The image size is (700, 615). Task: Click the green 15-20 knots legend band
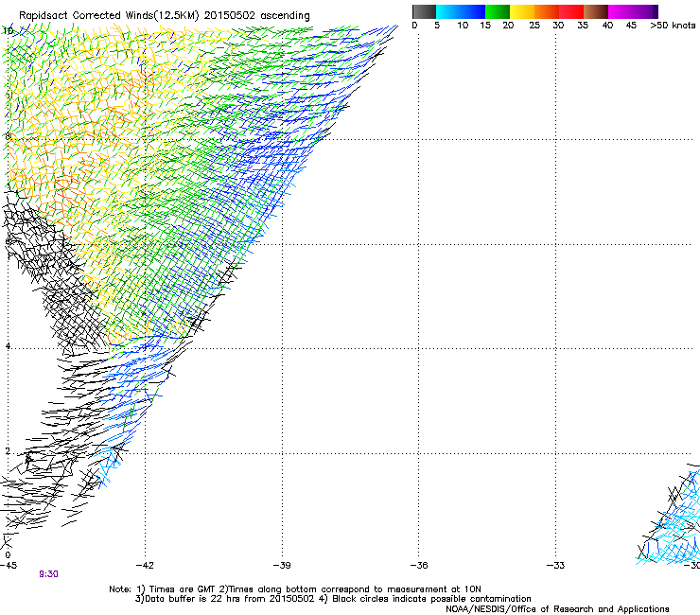click(x=498, y=11)
